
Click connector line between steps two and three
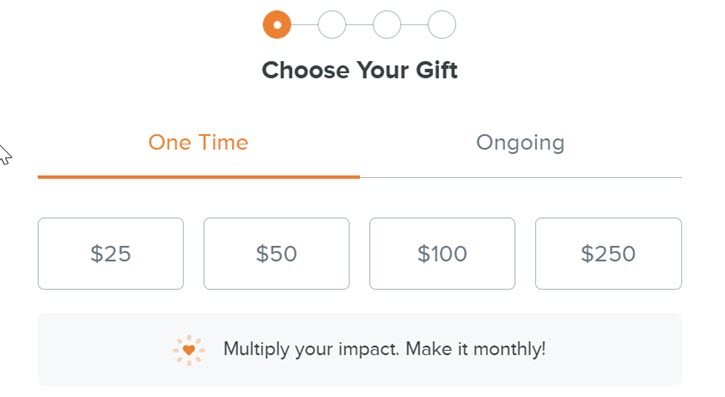(359, 24)
